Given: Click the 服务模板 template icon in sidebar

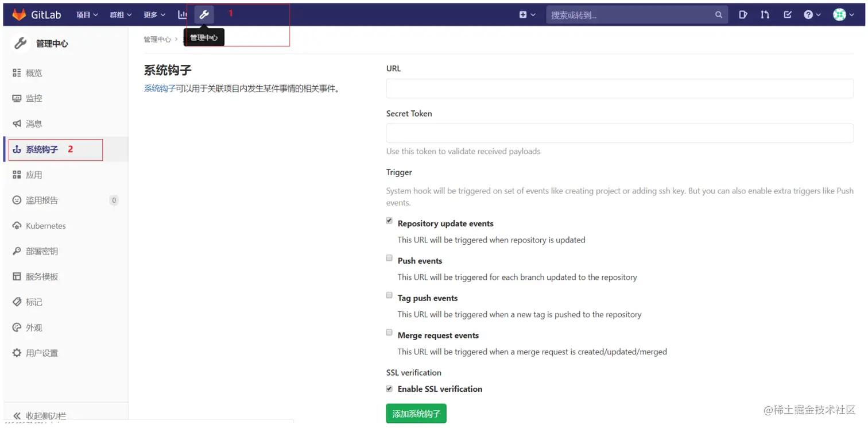Looking at the screenshot, I should tap(17, 276).
